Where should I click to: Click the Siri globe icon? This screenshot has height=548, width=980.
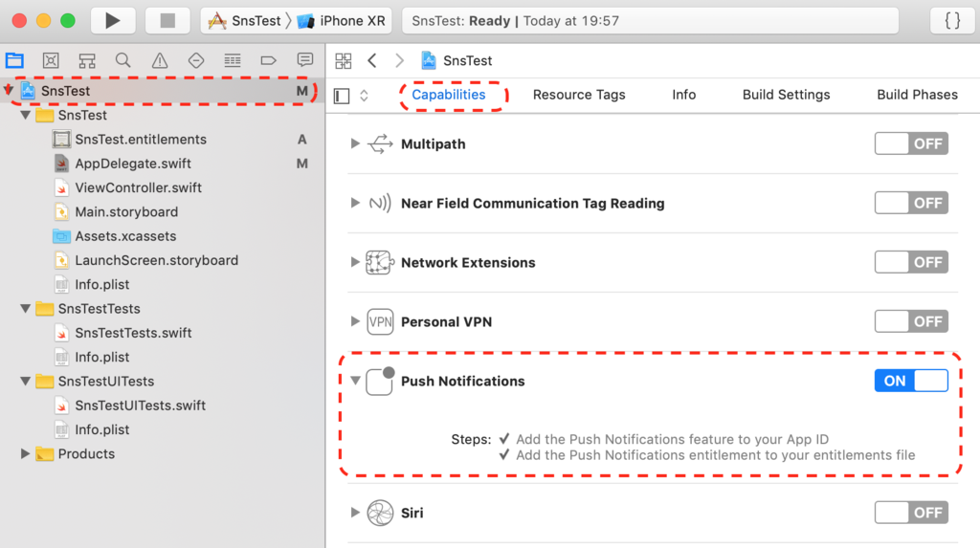pyautogui.click(x=380, y=513)
